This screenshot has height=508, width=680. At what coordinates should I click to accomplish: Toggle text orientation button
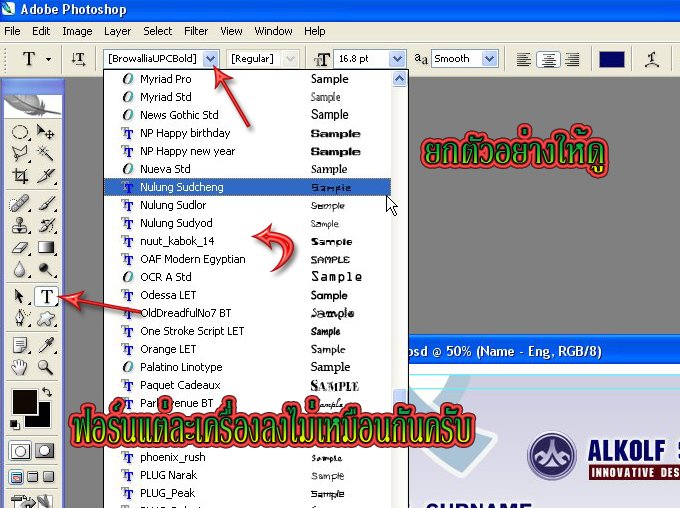(x=78, y=59)
